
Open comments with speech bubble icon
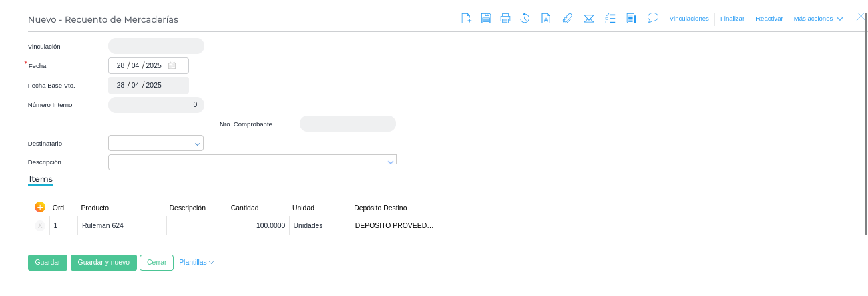653,18
